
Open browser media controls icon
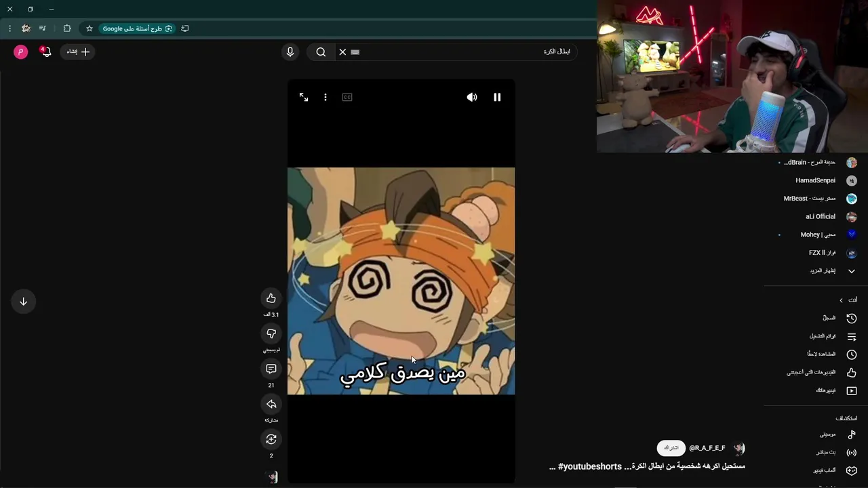pyautogui.click(x=43, y=28)
